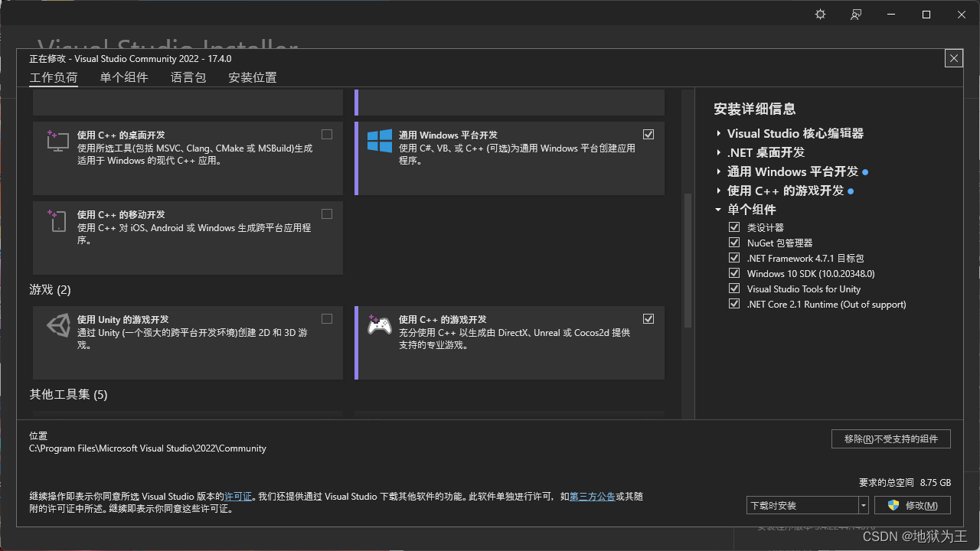This screenshot has width=980, height=551.
Task: Open the settings gear icon in title bar
Action: 821,15
